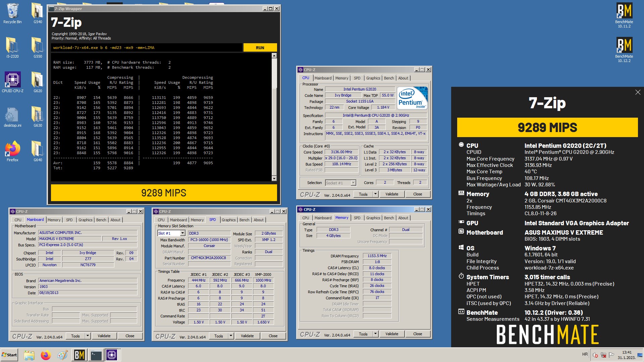
Task: Switch to BenchMate taskbar button
Action: [79, 355]
